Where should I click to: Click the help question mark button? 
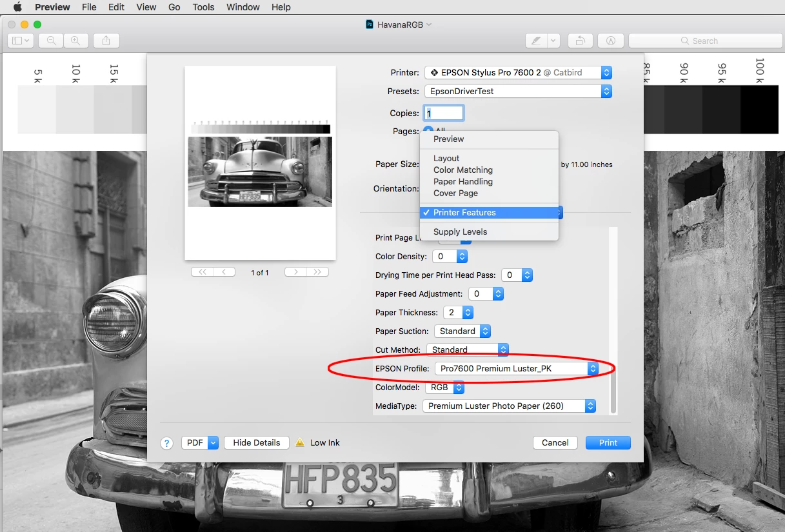[x=166, y=443]
